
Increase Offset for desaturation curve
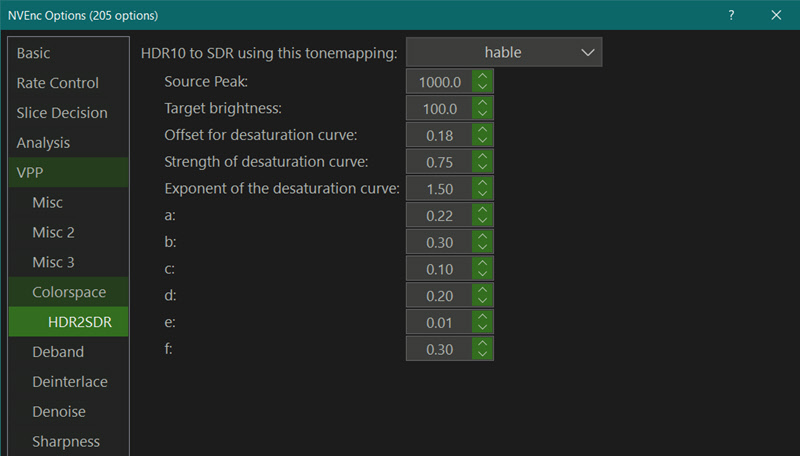[x=482, y=130]
